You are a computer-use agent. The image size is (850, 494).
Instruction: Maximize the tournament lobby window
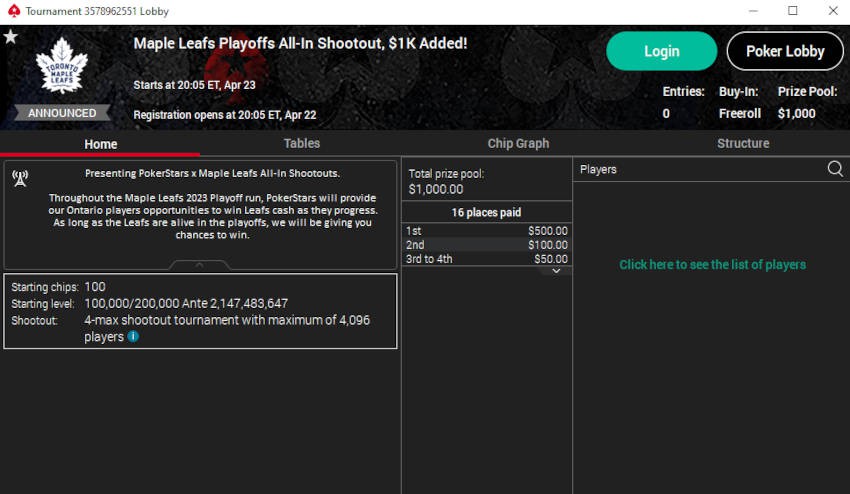click(x=793, y=11)
